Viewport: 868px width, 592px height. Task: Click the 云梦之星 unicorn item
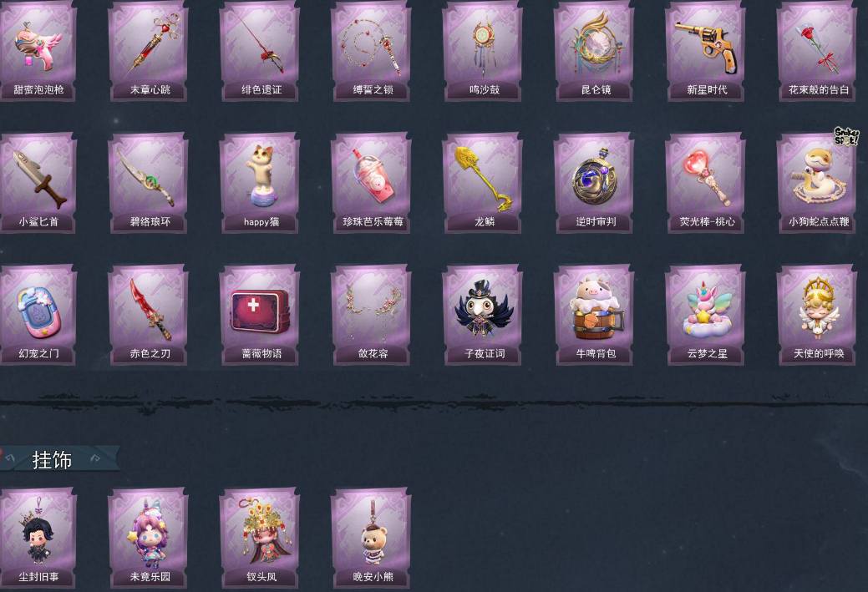click(706, 314)
